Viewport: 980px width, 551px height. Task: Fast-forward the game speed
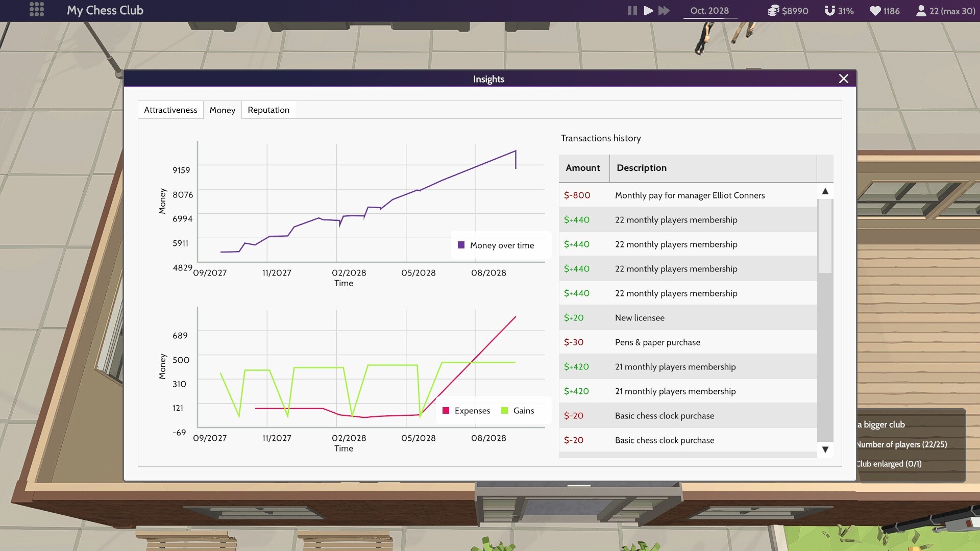[664, 10]
